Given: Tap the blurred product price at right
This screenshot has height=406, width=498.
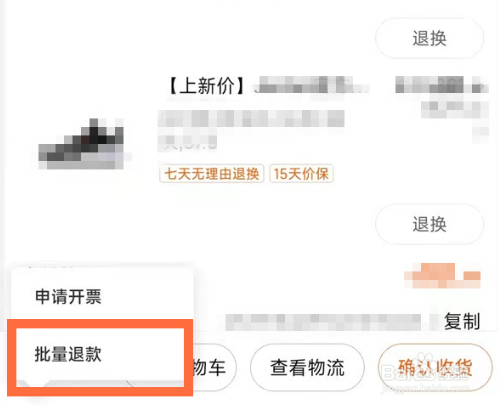Looking at the screenshot, I should (x=441, y=84).
